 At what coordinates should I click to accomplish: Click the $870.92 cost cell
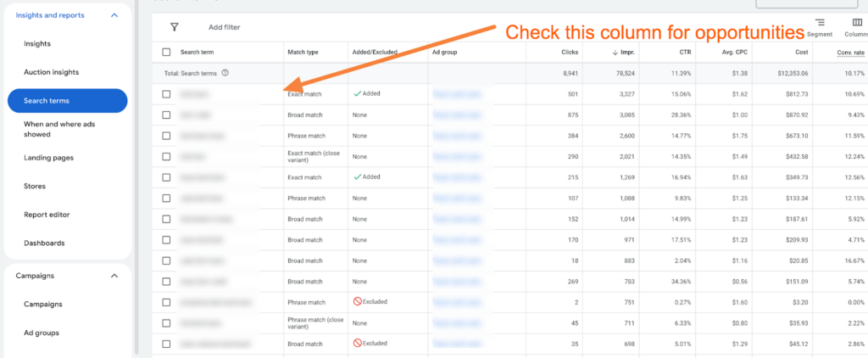tap(797, 115)
